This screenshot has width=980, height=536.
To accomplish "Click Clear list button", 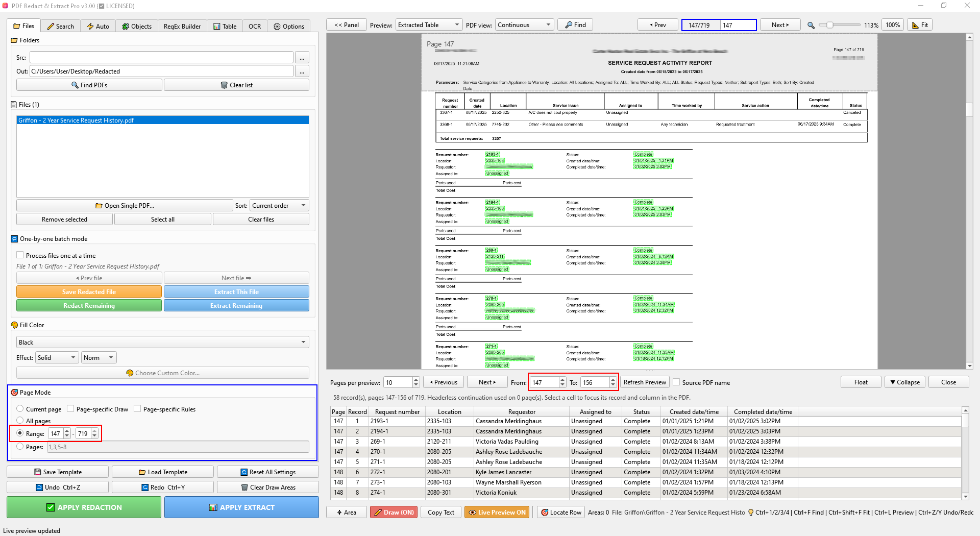I will click(236, 85).
